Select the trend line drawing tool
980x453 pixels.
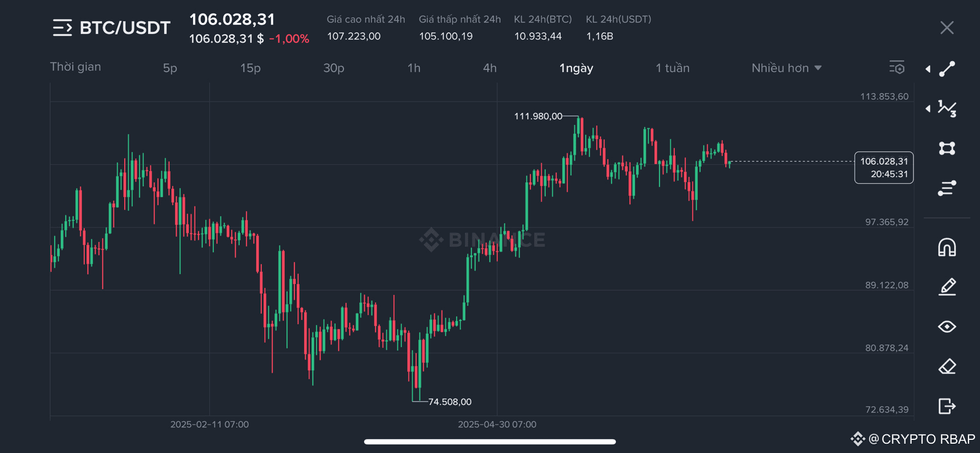[x=947, y=69]
